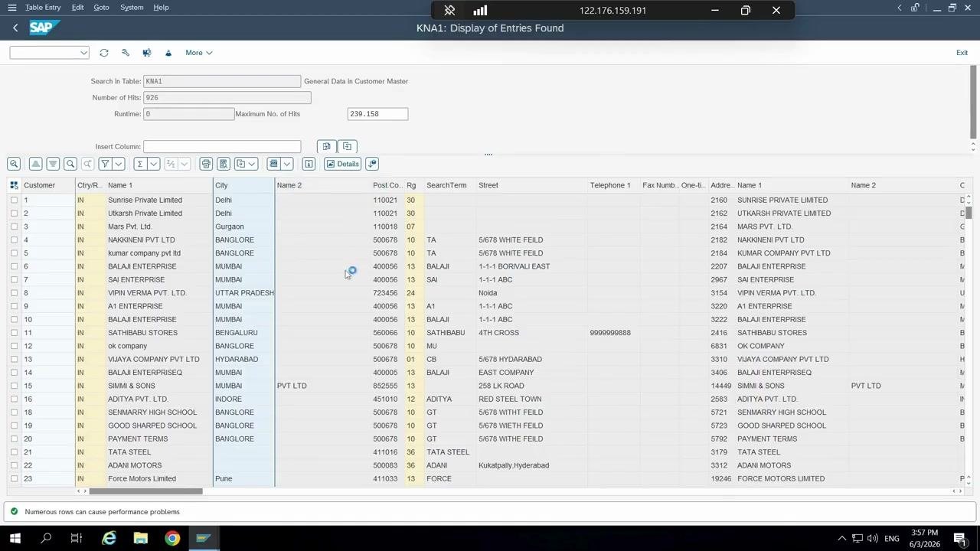Click the Details magnifier icon in the ALV toolbar
980x551 pixels.
tap(14, 164)
